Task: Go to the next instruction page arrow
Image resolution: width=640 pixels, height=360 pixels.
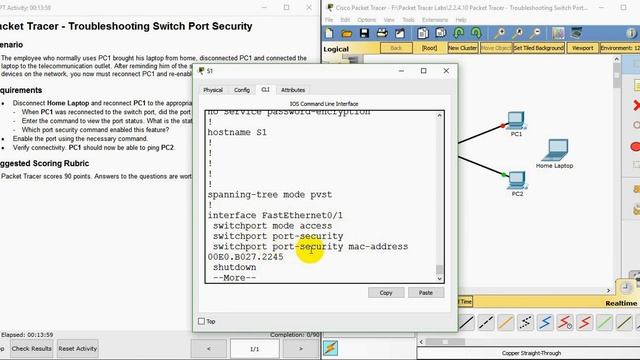Action: (301, 349)
